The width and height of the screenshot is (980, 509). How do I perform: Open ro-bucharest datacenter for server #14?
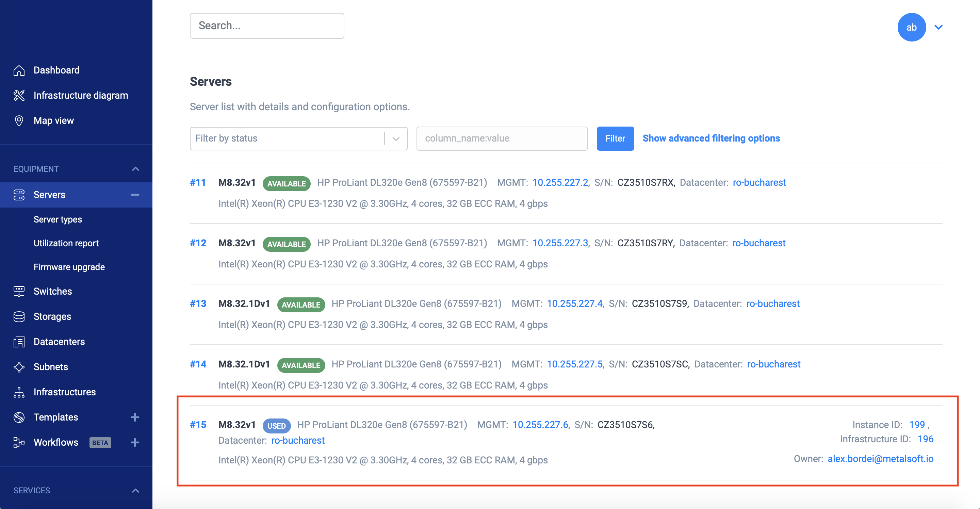pyautogui.click(x=773, y=364)
